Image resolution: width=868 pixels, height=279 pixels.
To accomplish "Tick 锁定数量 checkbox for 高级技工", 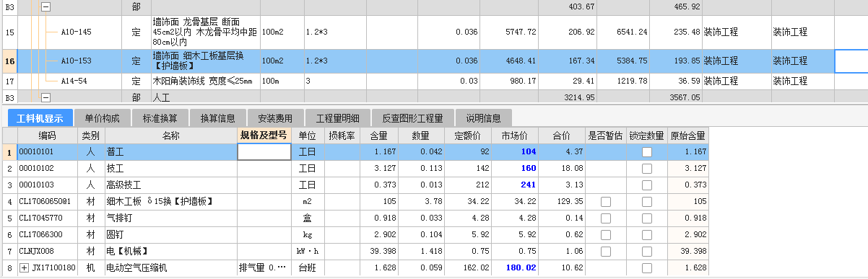I will click(646, 185).
